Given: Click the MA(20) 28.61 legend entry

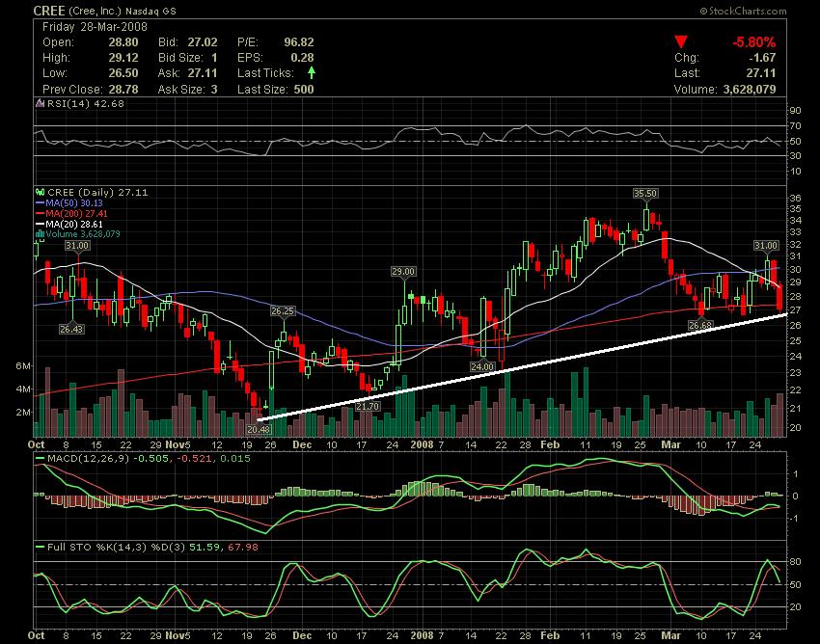Looking at the screenshot, I should point(73,224).
